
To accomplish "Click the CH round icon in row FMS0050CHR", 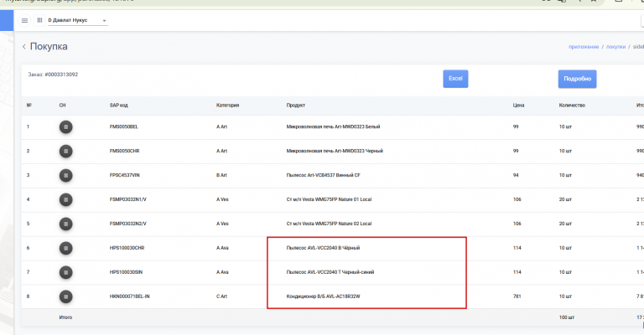I will tap(65, 151).
